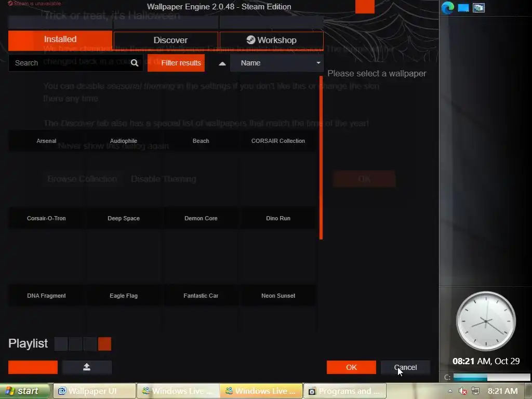
Task: Confirm with the bottom OK button
Action: pyautogui.click(x=351, y=367)
